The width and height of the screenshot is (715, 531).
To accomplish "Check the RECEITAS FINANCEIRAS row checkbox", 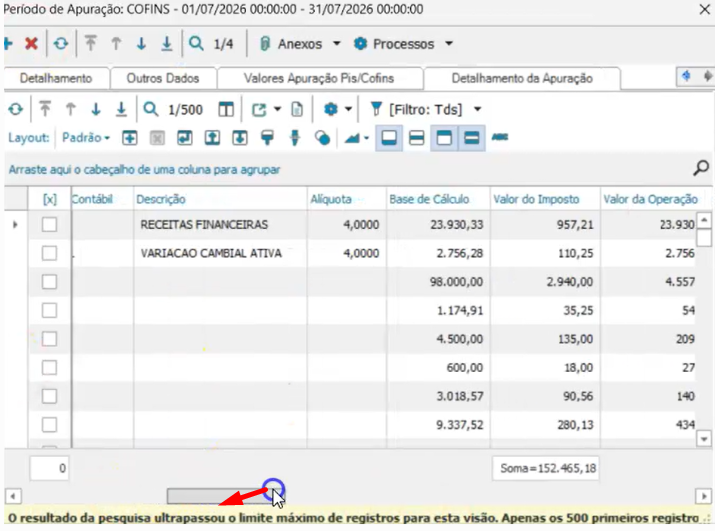I will [49, 224].
